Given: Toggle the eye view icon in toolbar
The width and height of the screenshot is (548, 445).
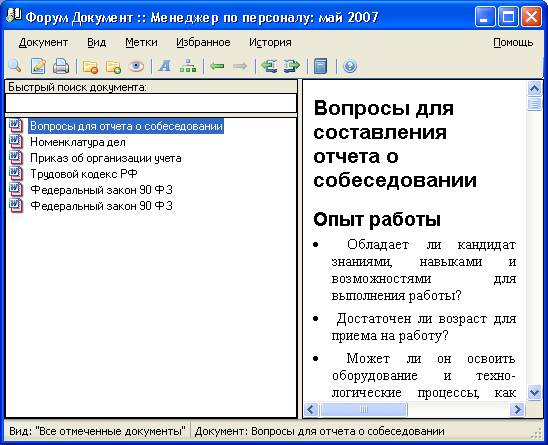Looking at the screenshot, I should [136, 66].
